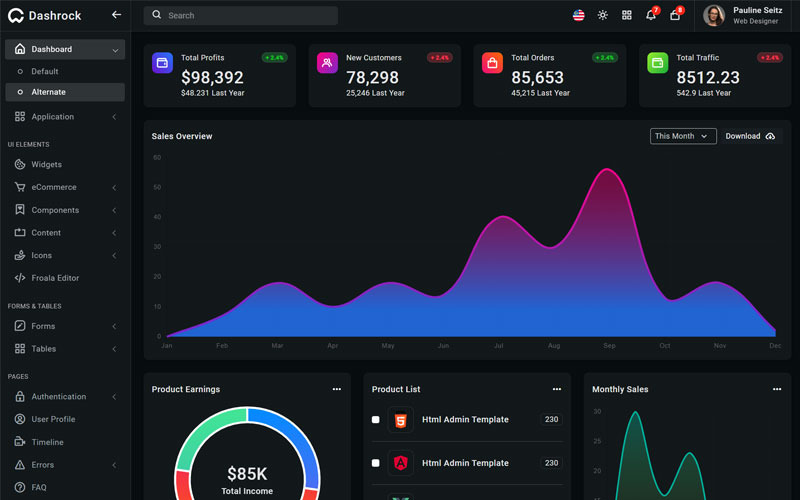This screenshot has width=800, height=500.
Task: Click the Dashrock logo icon
Action: (16, 16)
